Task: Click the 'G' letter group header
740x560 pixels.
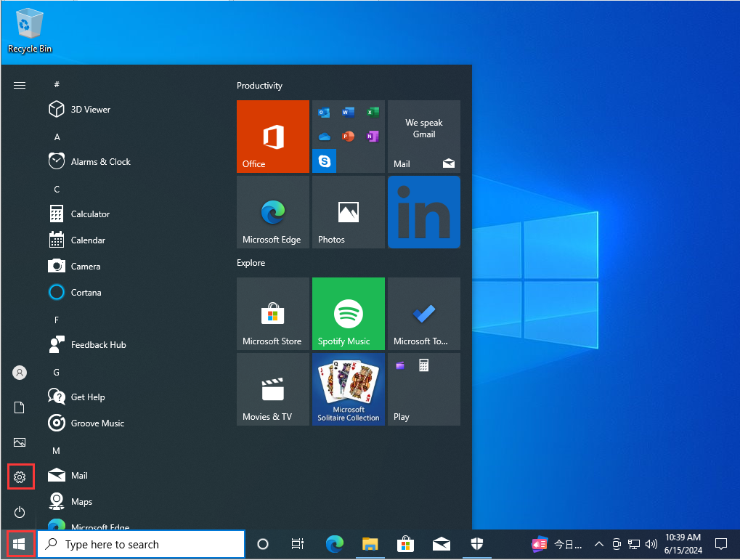Action: [x=57, y=373]
